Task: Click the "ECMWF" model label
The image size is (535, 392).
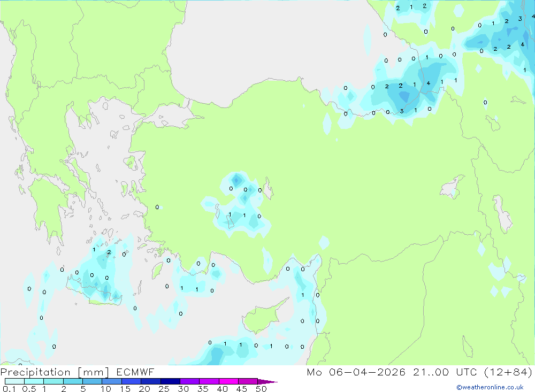Action: click(x=135, y=372)
